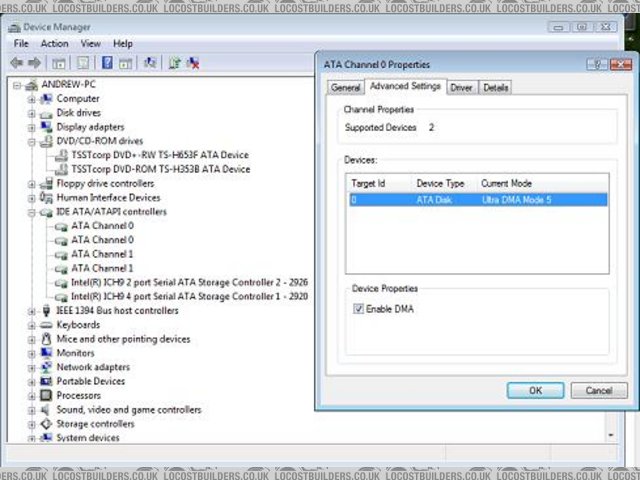The image size is (640, 480).
Task: Click the Device Type column header
Action: 444,184
